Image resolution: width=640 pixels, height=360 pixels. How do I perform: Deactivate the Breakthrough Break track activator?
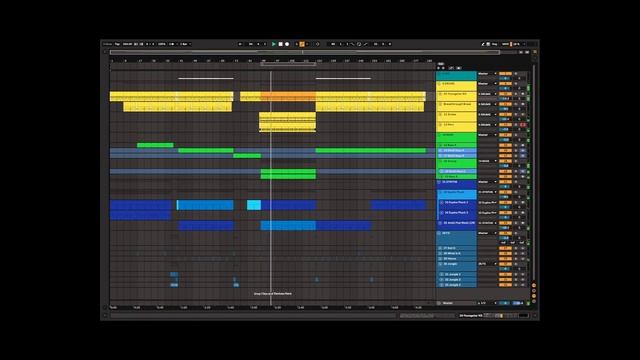[x=505, y=104]
